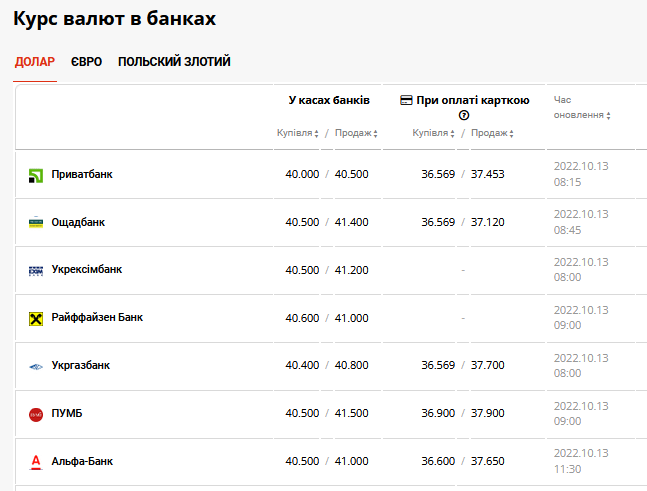Switch to the ПОЛЬСКИЙ ЗЛОТИЙ tab
Viewport: 647px width, 491px height.
[x=174, y=62]
